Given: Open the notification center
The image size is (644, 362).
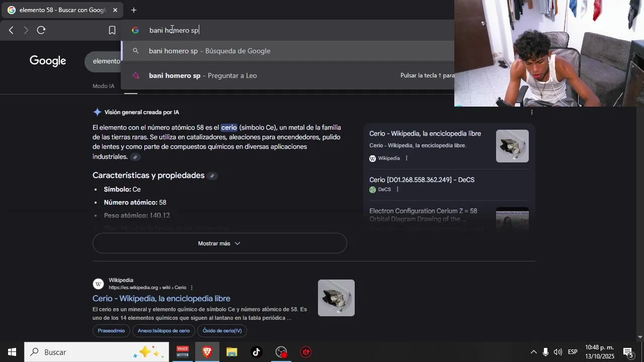Looking at the screenshot, I should (x=628, y=352).
